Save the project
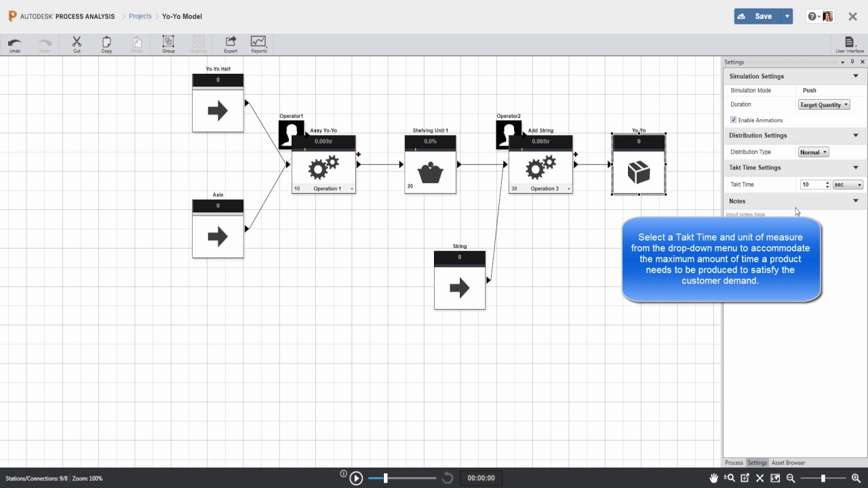This screenshot has height=488, width=868. tap(757, 16)
